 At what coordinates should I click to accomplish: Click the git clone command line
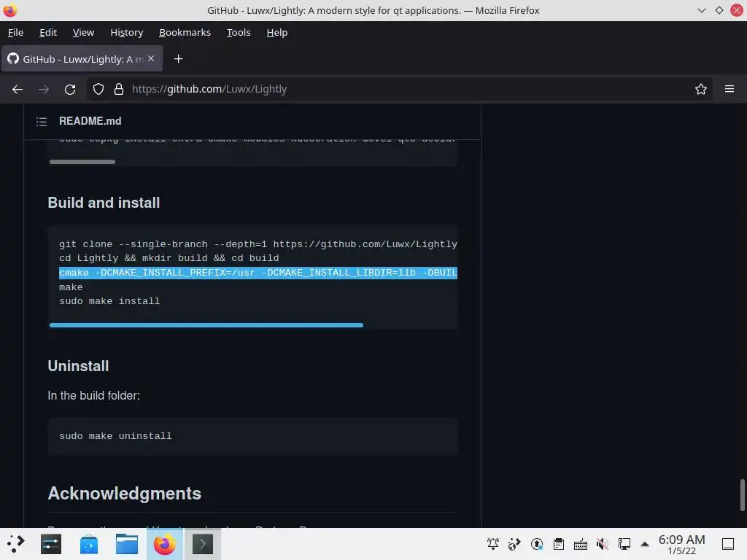point(258,244)
